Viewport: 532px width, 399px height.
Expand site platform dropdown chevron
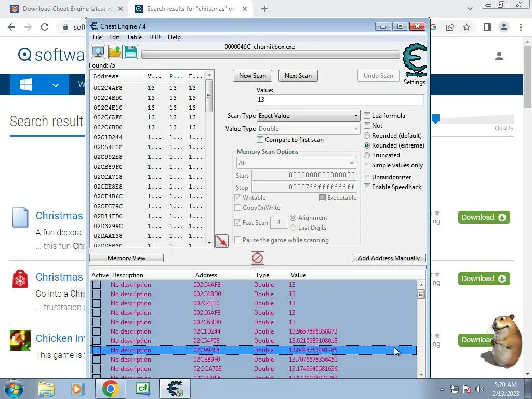(x=56, y=85)
